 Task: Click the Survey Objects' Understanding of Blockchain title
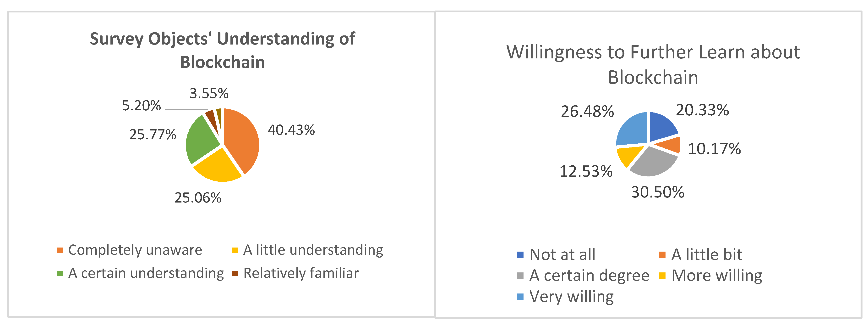pyautogui.click(x=222, y=50)
